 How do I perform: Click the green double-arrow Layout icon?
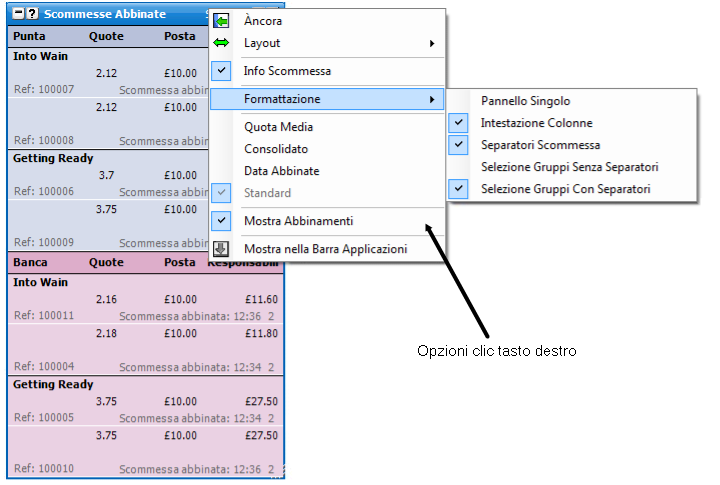coord(221,43)
